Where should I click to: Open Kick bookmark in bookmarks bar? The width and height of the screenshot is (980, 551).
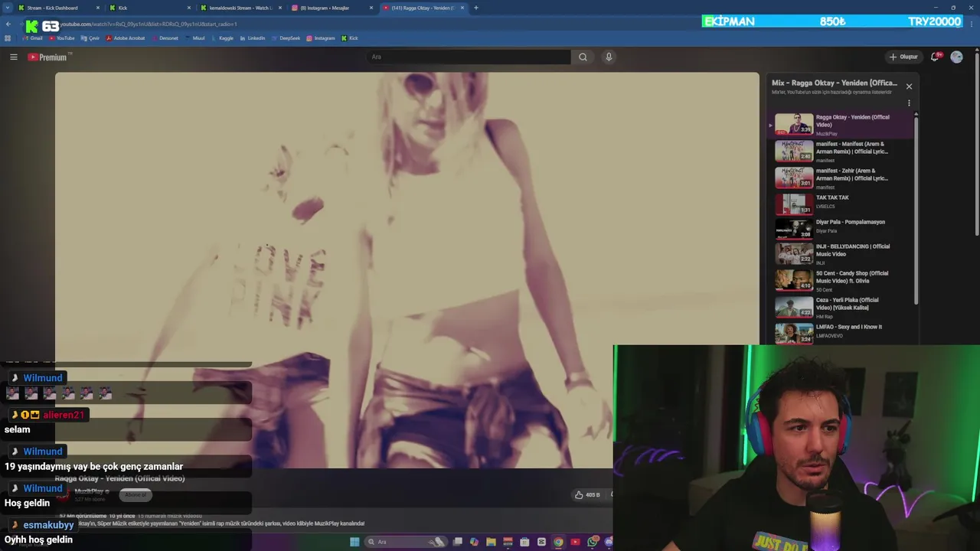click(350, 38)
